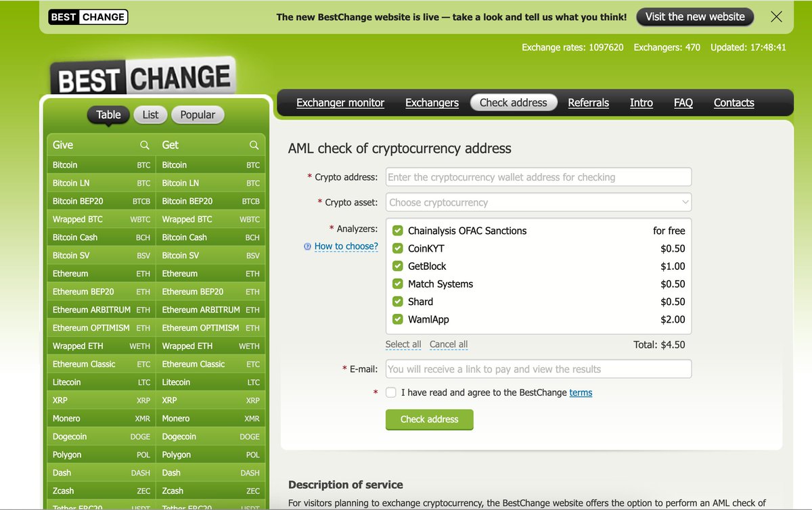Viewport: 812px width, 510px height.
Task: Click the Cancel all link
Action: click(449, 344)
